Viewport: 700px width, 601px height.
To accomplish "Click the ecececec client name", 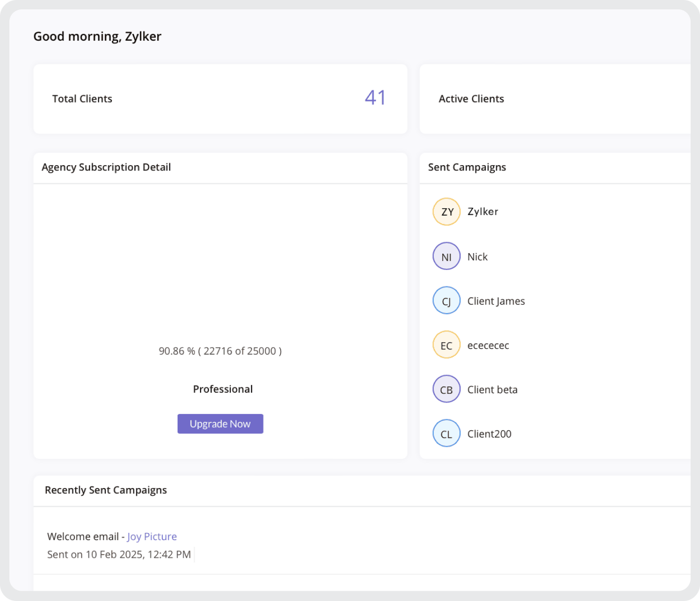I will [488, 345].
